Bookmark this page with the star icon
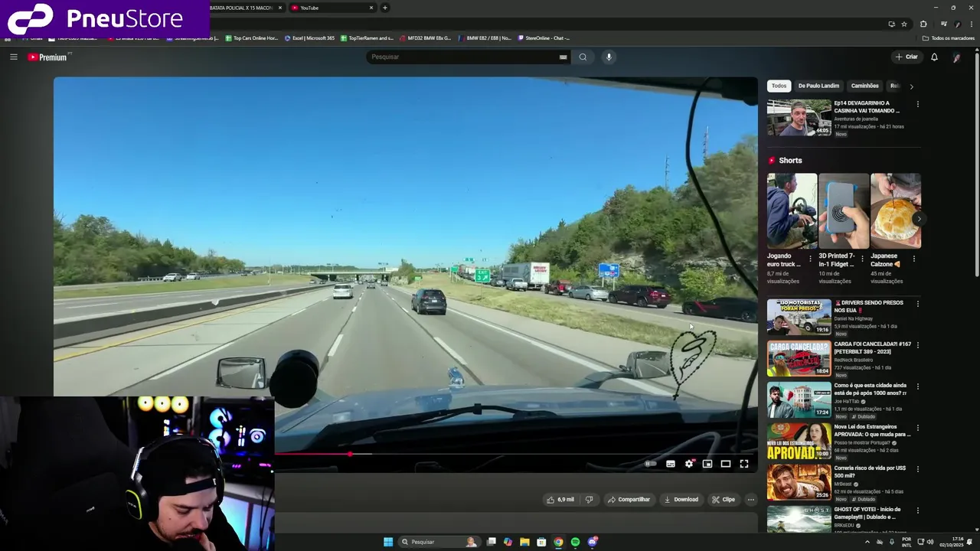Screen dimensions: 980x551 (904, 24)
